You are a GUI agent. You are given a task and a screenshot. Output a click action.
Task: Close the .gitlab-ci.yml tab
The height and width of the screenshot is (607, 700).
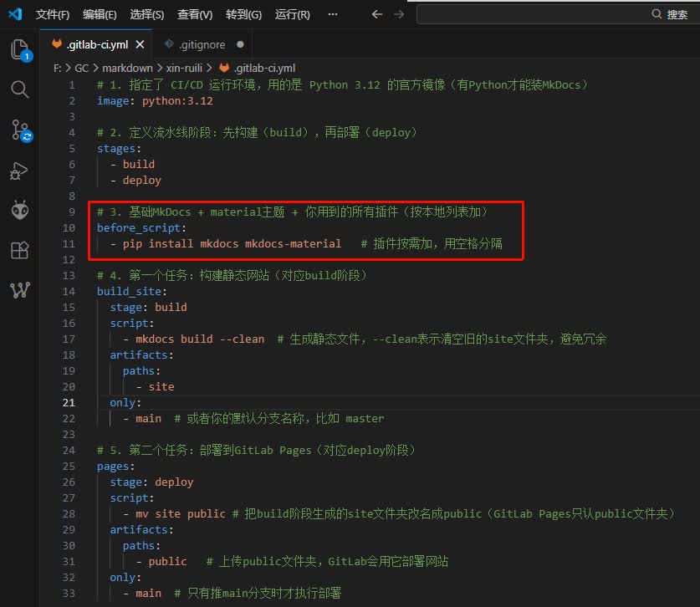tap(140, 44)
